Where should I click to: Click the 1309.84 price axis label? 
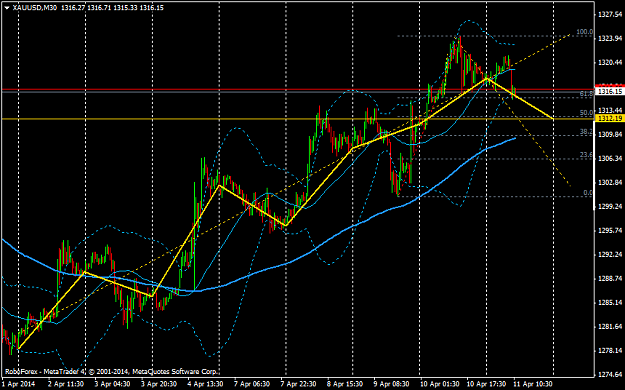(x=610, y=134)
